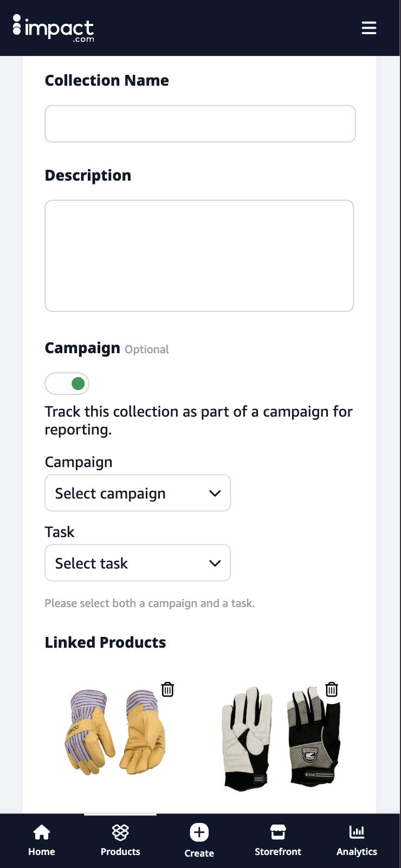Toggle off the Campaign tracking switch
Image resolution: width=401 pixels, height=868 pixels.
[67, 384]
